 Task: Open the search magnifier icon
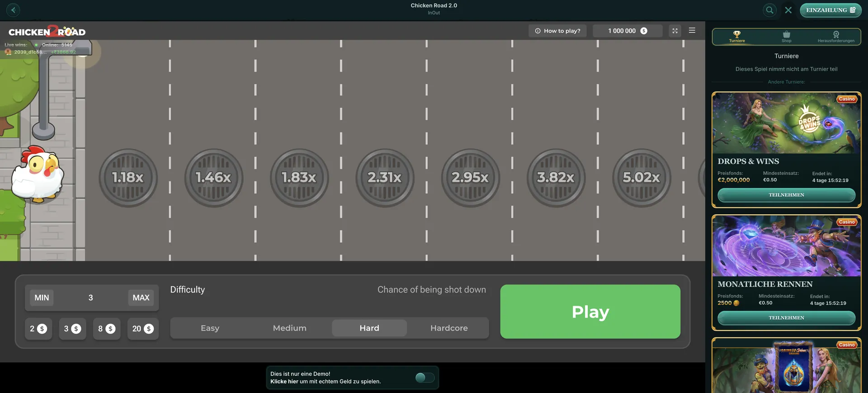[x=769, y=10]
